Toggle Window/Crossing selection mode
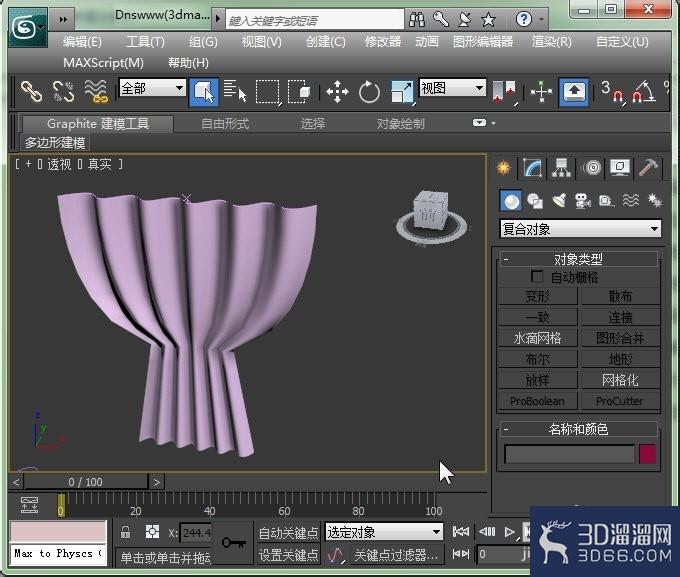680x577 pixels. (299, 91)
